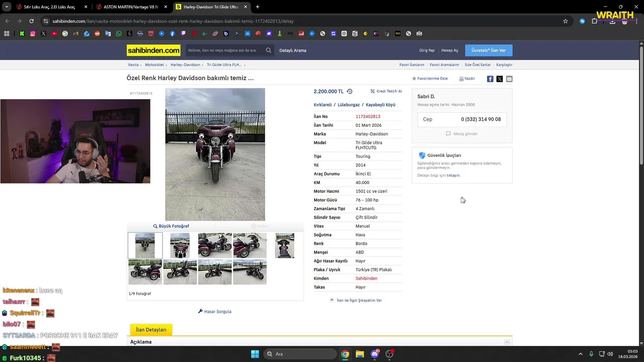Click the Windows taskbar Ara search box
The height and width of the screenshot is (362, 644).
[300, 354]
